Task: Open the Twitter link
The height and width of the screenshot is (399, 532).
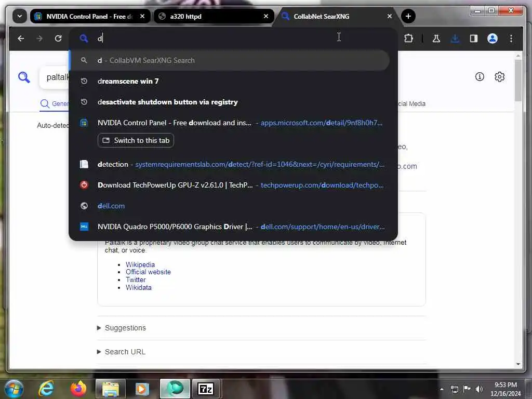Action: click(x=136, y=280)
